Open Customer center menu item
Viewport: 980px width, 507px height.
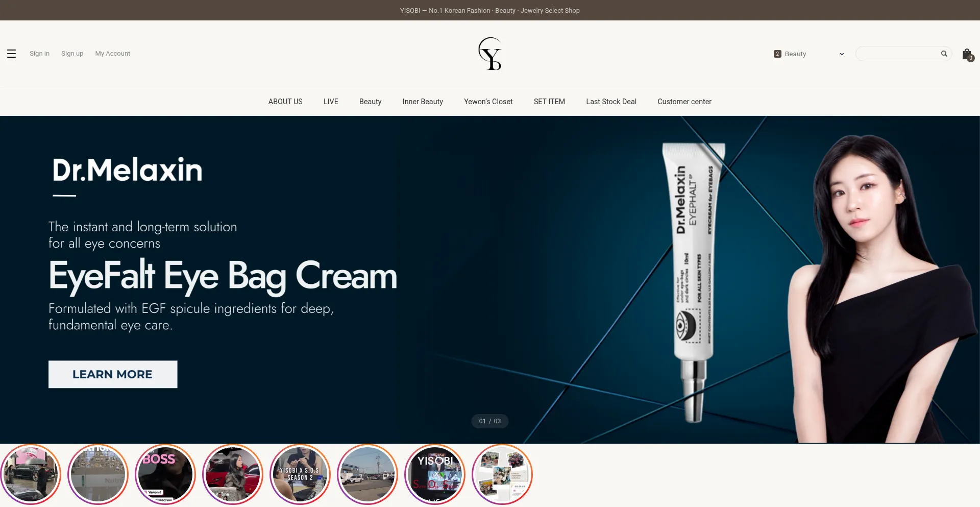pos(684,102)
